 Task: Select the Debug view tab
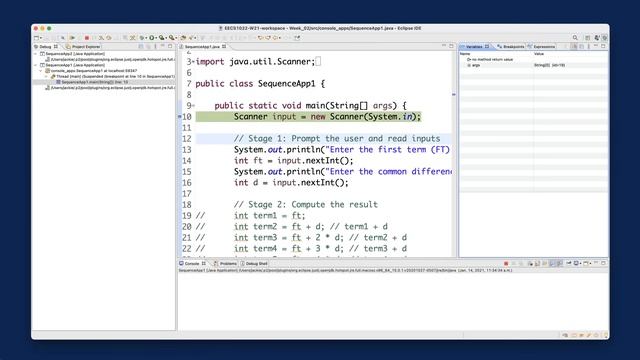click(46, 47)
